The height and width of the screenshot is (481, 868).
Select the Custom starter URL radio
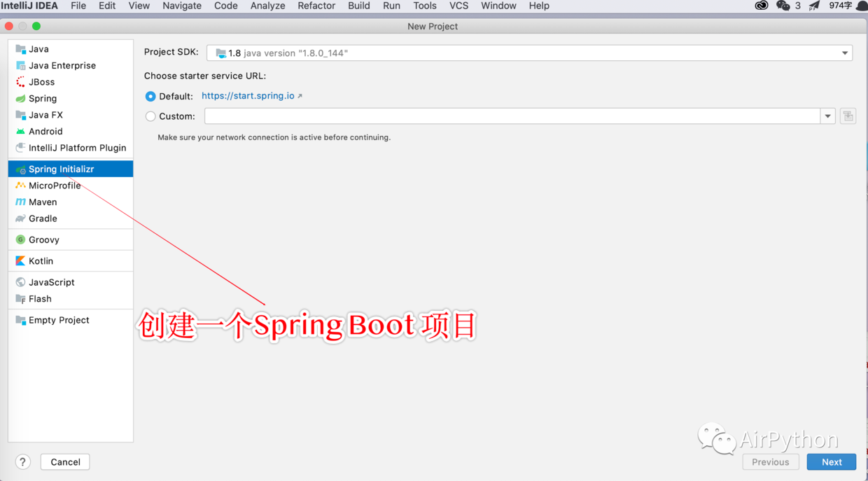click(150, 116)
